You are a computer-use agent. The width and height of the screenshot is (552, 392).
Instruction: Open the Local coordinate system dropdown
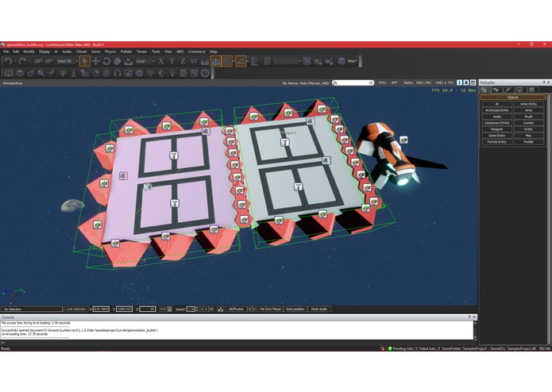click(x=145, y=61)
